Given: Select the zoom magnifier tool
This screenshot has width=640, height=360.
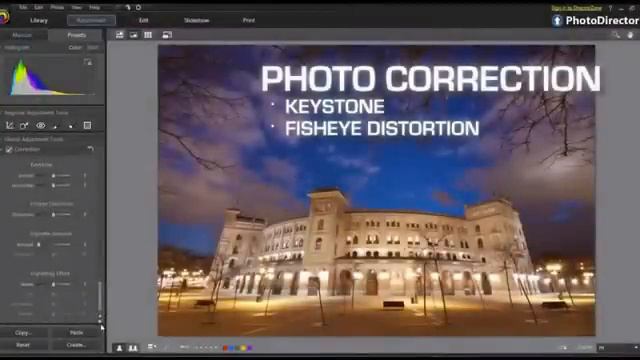Looking at the screenshot, I should (x=616, y=35).
